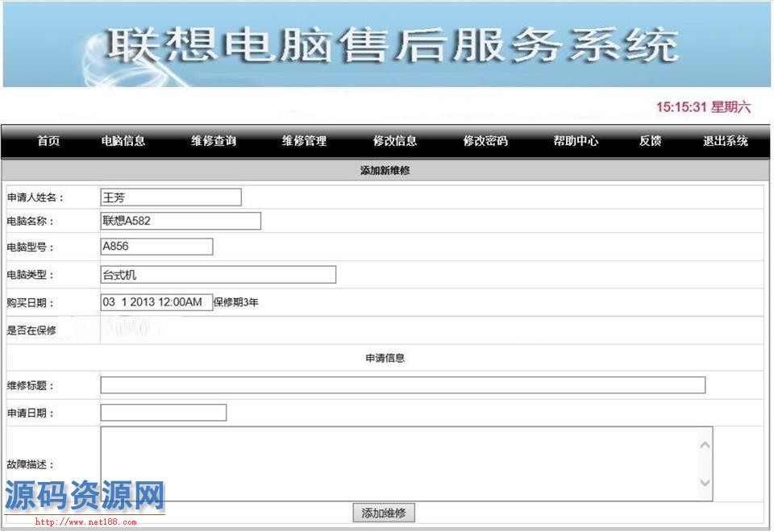Click the 故障描述 scrollbar up arrow
Image resolution: width=774 pixels, height=532 pixels.
[x=705, y=445]
